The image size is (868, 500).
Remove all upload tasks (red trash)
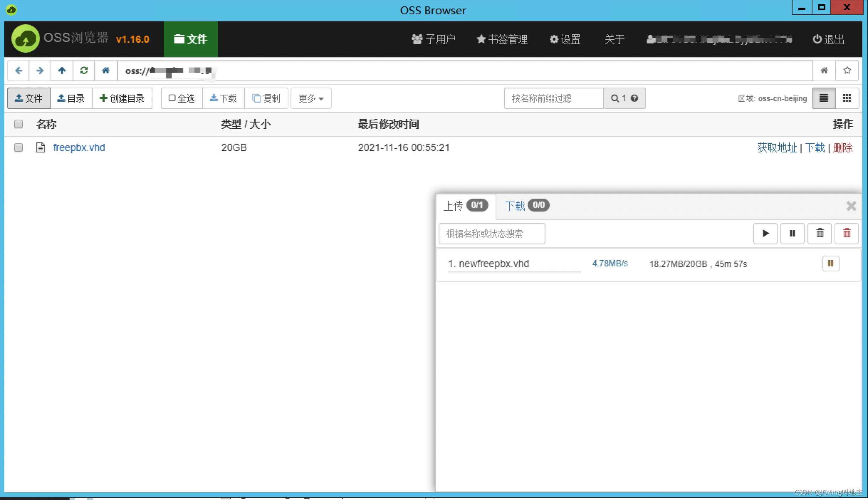[x=847, y=233]
